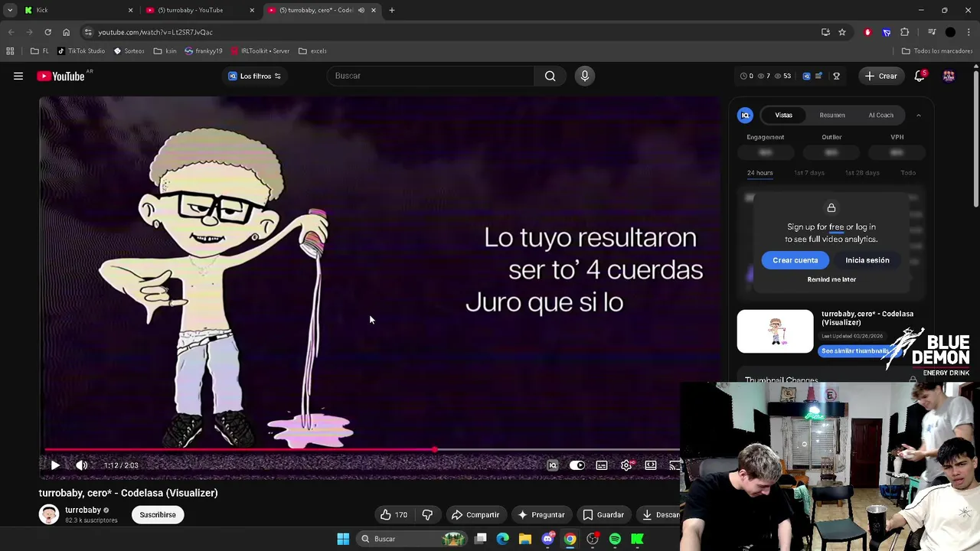Click the video progress bar scrubber
The image size is (980, 551).
(x=435, y=450)
